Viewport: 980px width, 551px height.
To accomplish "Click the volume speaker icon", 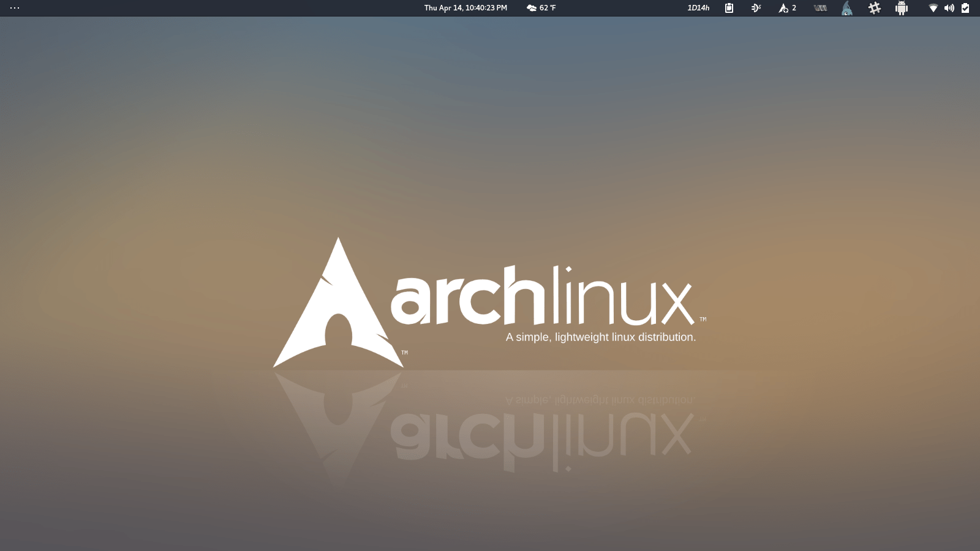I will pyautogui.click(x=949, y=8).
